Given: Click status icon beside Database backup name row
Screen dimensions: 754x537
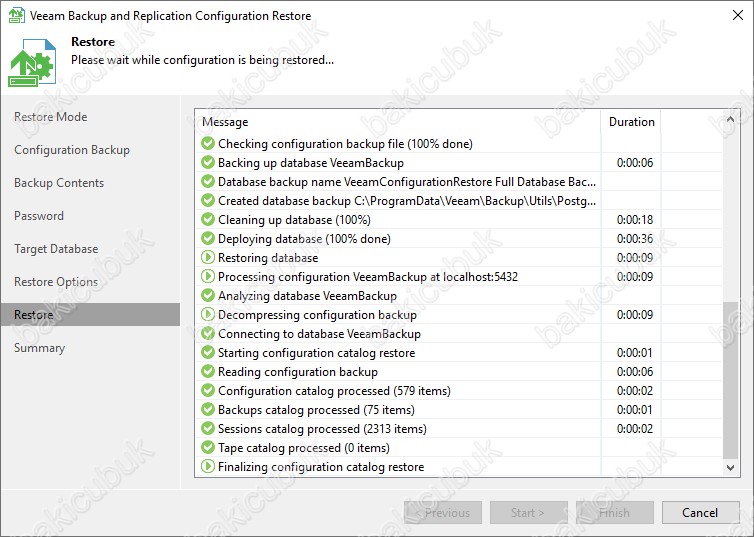Looking at the screenshot, I should click(208, 181).
